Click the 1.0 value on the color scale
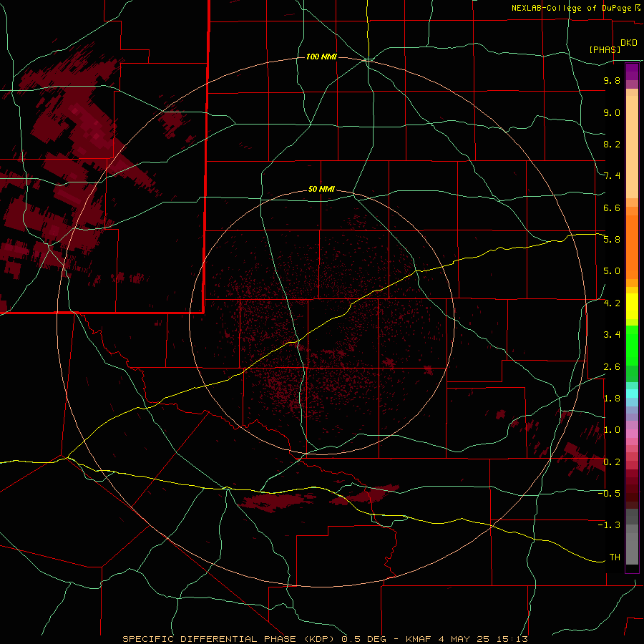Viewport: 644px width, 644px height. coord(612,430)
